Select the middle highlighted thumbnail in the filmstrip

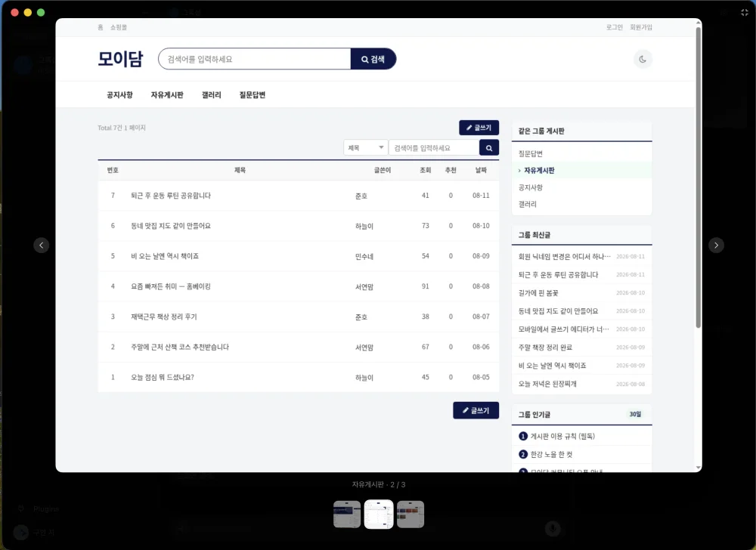[x=379, y=514]
